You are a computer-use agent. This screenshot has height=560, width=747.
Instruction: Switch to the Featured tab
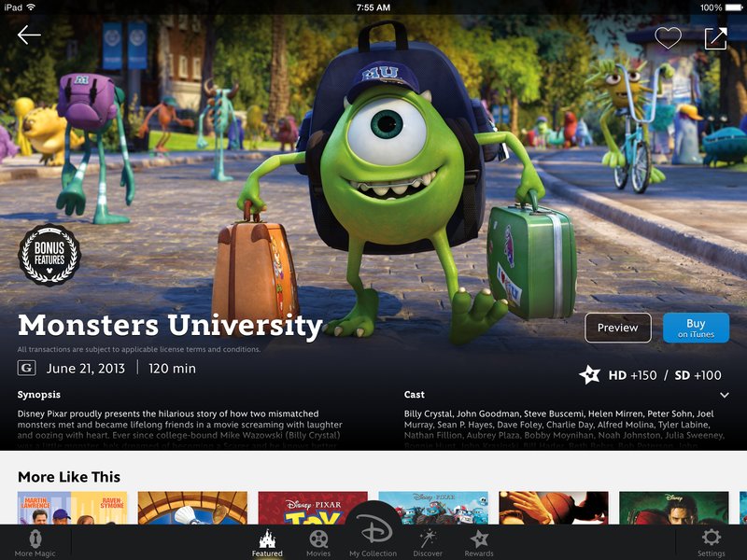pos(267,543)
